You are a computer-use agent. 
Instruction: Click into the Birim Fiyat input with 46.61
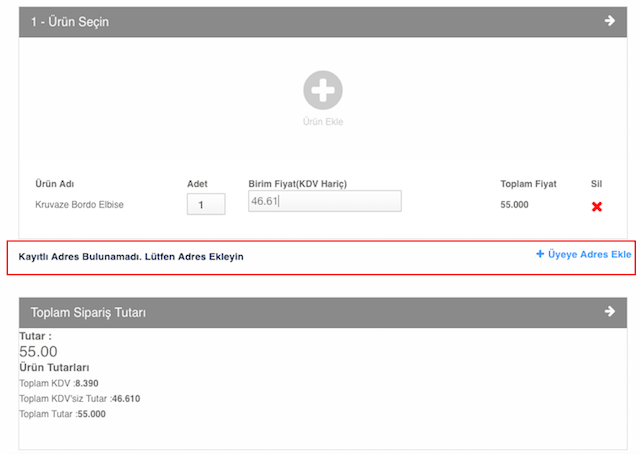tap(324, 202)
